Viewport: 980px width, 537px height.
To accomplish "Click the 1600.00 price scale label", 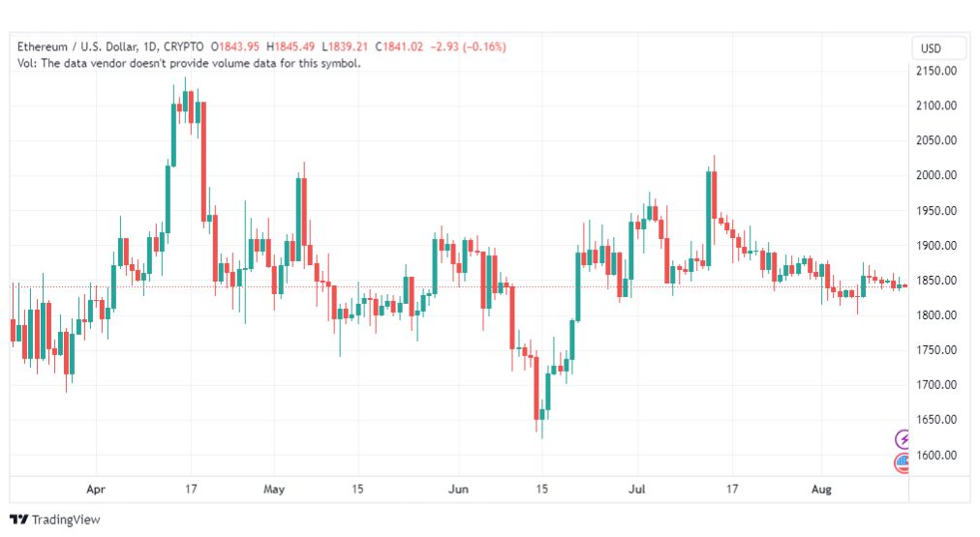I will click(936, 455).
